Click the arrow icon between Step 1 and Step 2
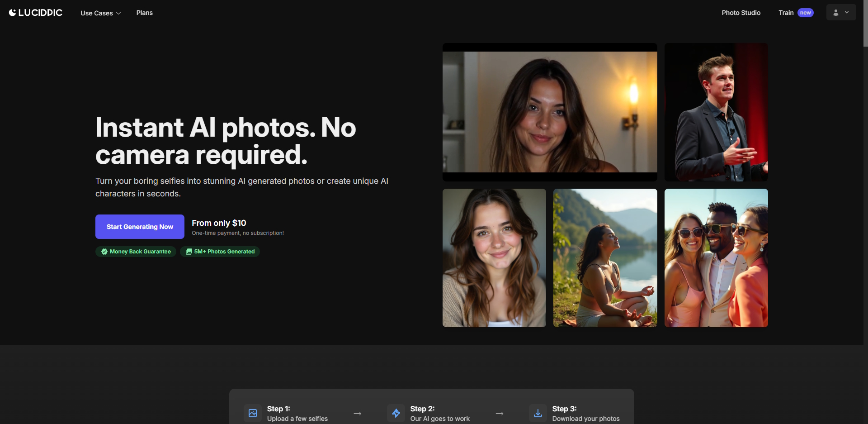This screenshot has height=424, width=868. coord(358,413)
